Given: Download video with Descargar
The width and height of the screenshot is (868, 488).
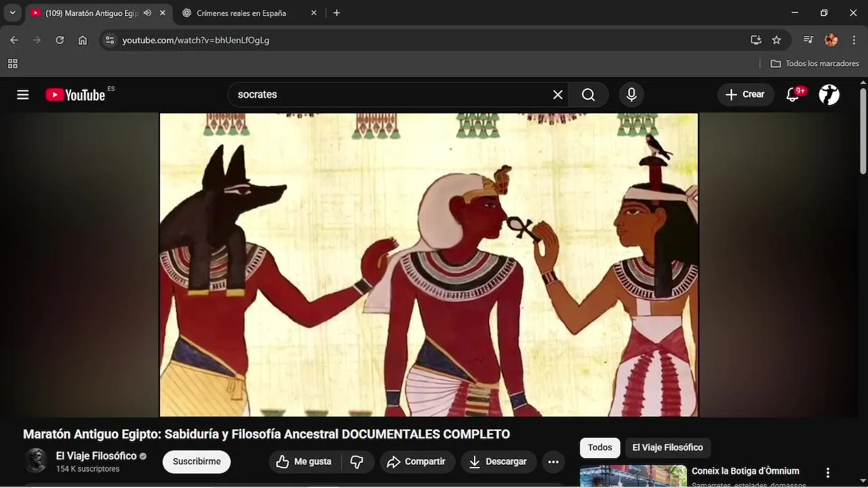Looking at the screenshot, I should [498, 462].
